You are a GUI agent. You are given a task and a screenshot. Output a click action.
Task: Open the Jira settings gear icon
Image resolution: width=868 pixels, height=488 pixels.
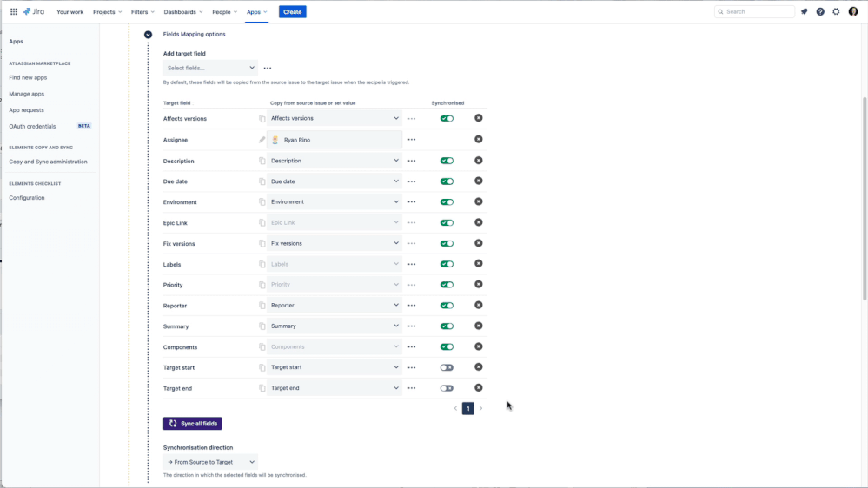(836, 12)
